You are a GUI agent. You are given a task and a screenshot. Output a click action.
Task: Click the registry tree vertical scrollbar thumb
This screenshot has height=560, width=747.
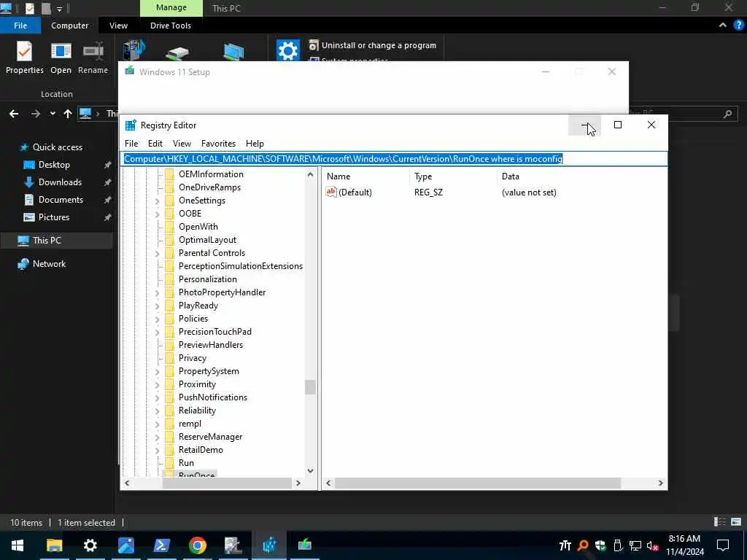click(310, 387)
